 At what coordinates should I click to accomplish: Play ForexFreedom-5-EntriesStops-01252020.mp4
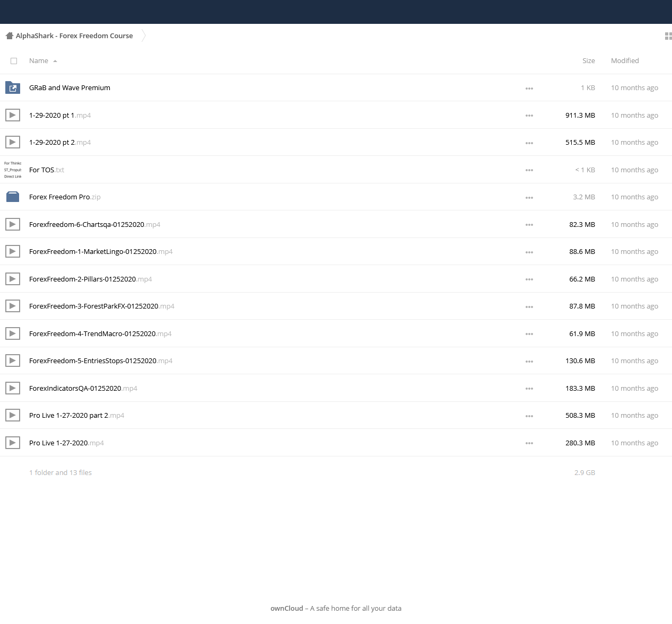tap(101, 361)
